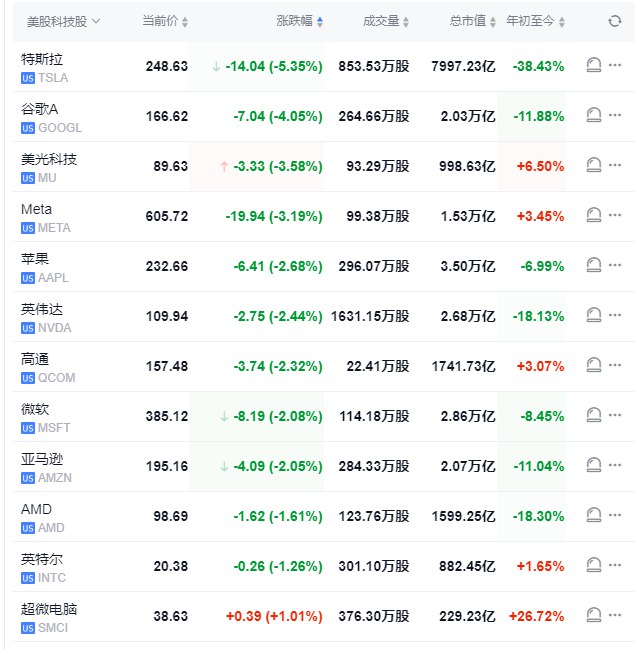Viewport: 635px width, 650px height.
Task: Open more options for 超微电脑 row
Action: click(x=615, y=615)
